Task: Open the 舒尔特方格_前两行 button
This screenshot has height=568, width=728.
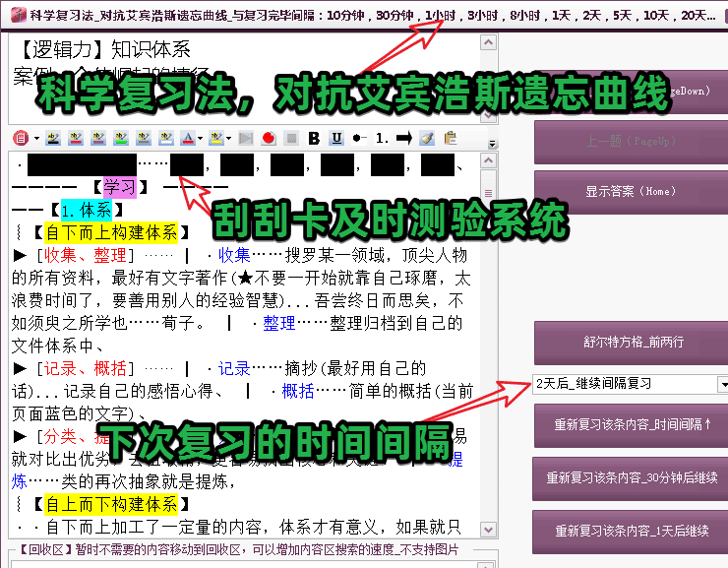Action: [631, 343]
